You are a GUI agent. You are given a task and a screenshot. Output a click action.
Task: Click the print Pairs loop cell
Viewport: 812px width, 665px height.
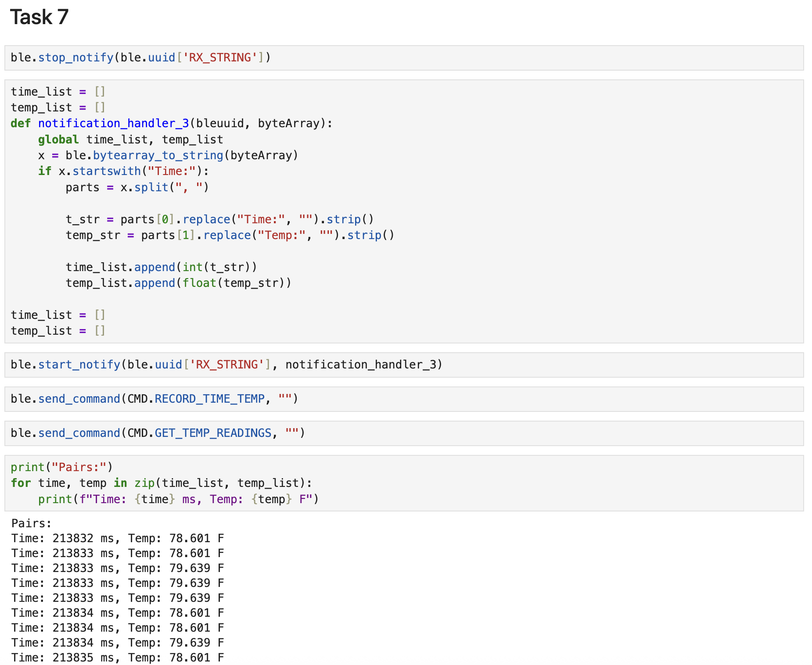tap(162, 483)
